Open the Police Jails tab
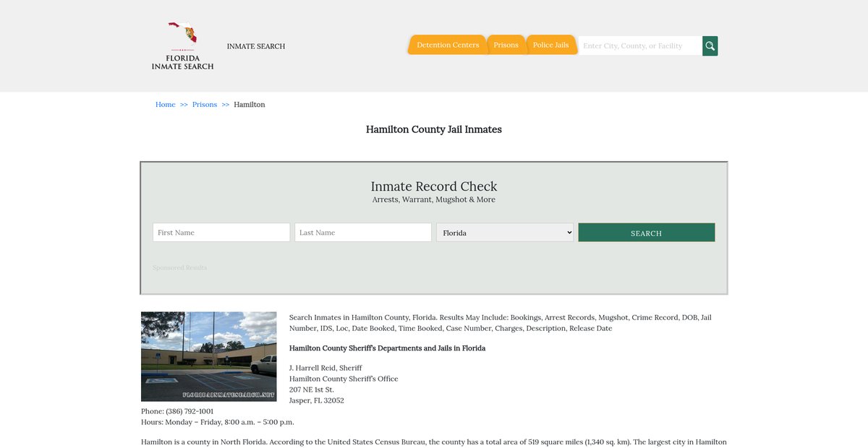Viewport: 868px width, 448px height. coord(550,45)
